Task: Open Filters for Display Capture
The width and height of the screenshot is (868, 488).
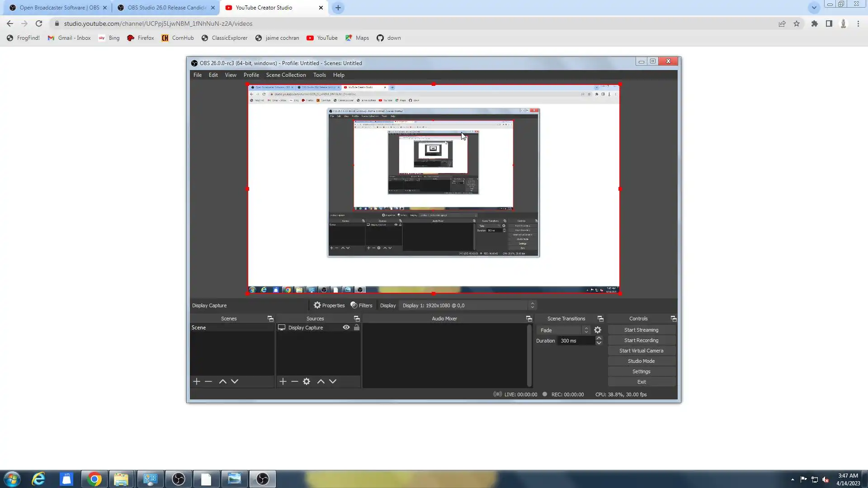Action: (361, 305)
